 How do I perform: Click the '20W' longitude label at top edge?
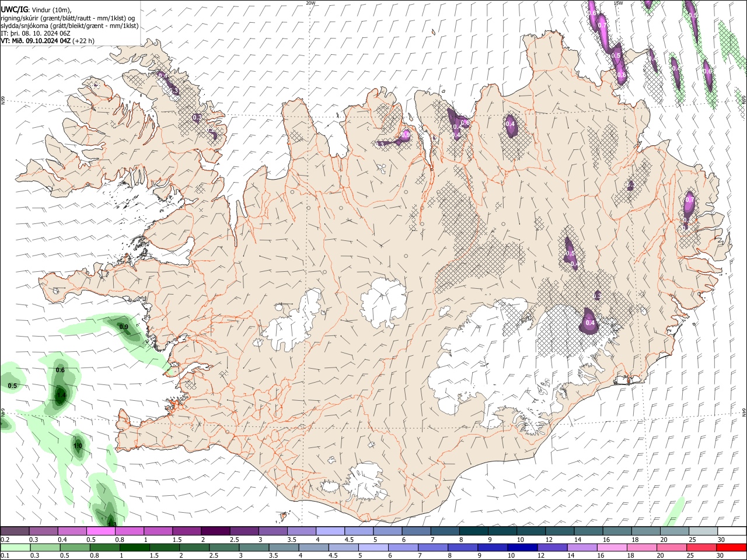[x=310, y=3]
